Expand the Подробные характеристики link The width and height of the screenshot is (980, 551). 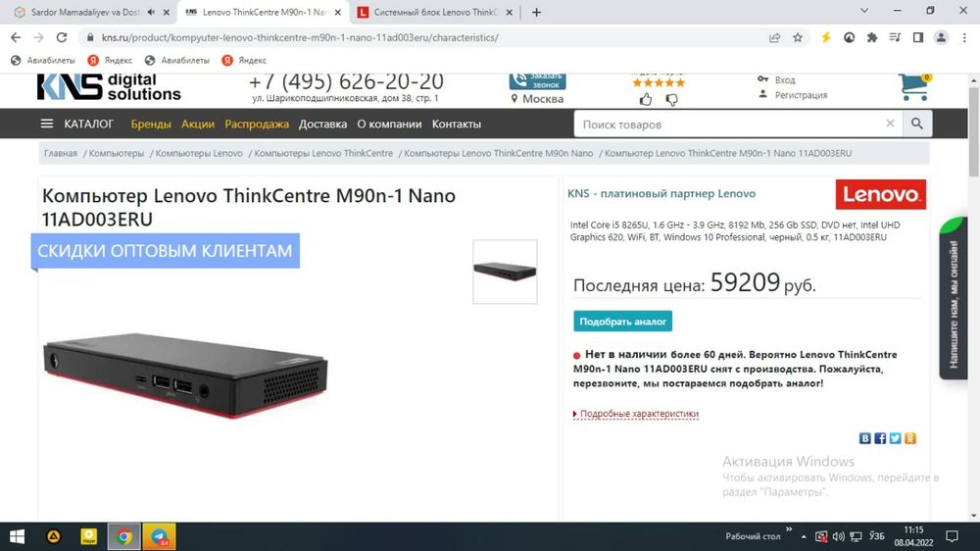[639, 414]
